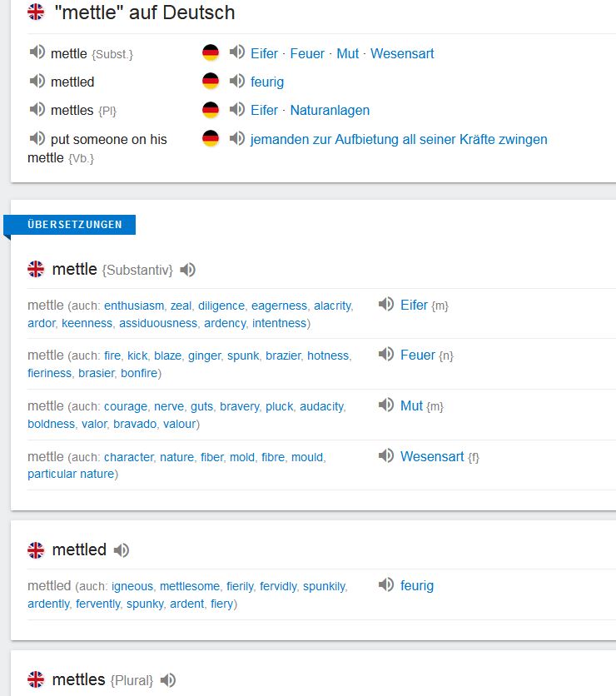Play audio beside the 'mettled' section heading
This screenshot has width=616, height=696.
pyautogui.click(x=122, y=550)
